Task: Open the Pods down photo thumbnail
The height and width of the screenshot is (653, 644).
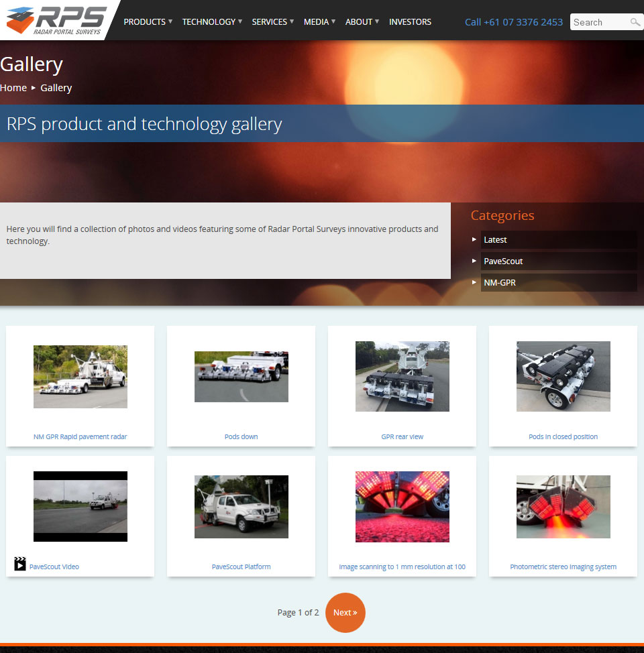Action: pyautogui.click(x=241, y=377)
